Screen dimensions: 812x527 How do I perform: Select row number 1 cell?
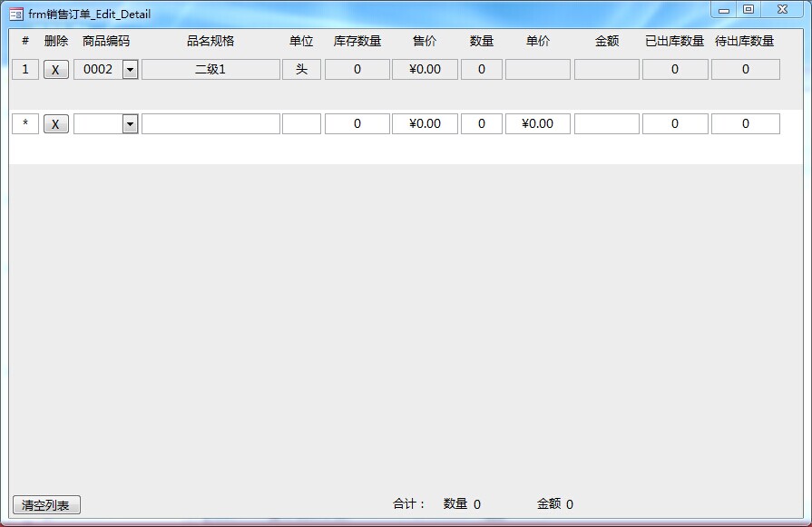tap(25, 69)
